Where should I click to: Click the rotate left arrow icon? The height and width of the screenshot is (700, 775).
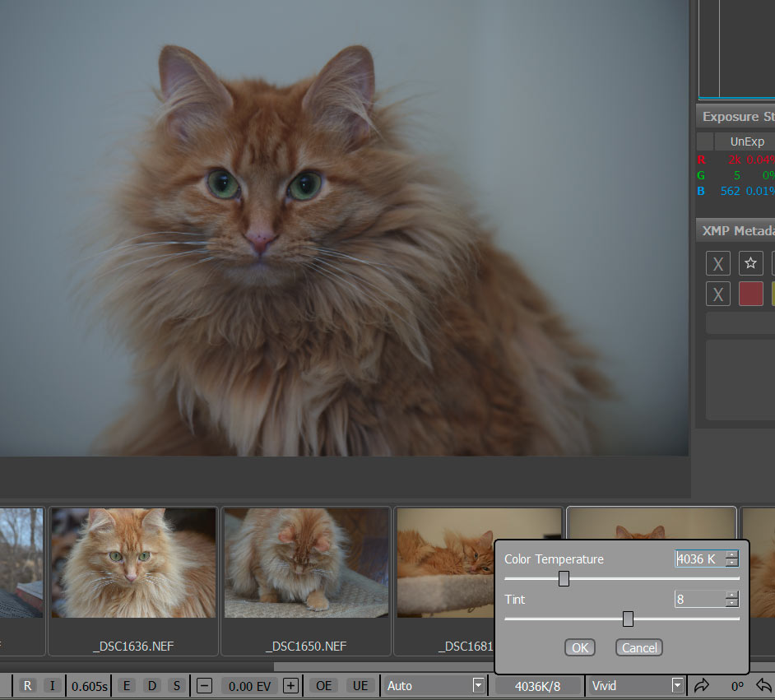point(763,684)
